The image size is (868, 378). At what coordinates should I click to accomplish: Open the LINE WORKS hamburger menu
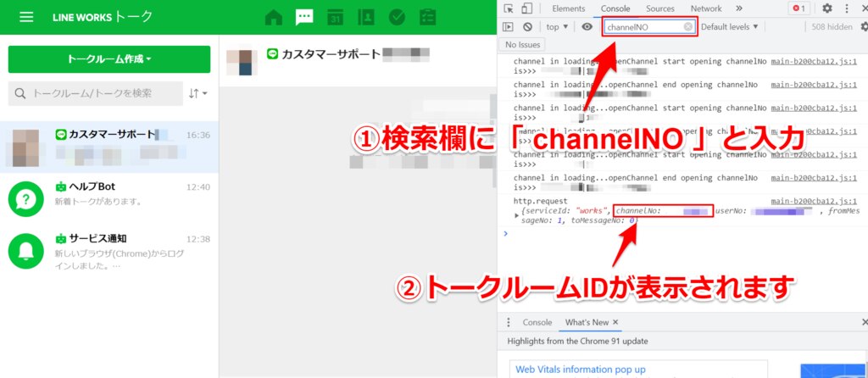click(x=26, y=17)
